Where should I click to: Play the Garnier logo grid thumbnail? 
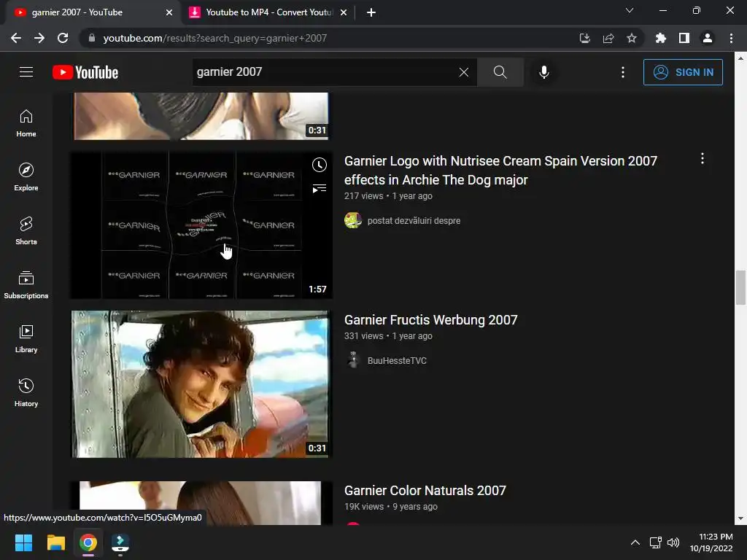pyautogui.click(x=201, y=225)
